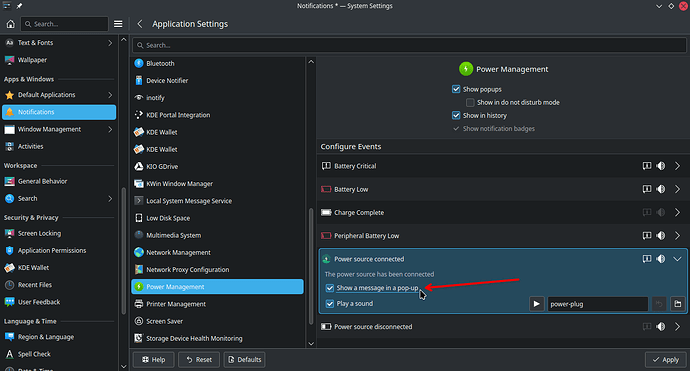Collapse the Power source connected event
This screenshot has height=371, width=690.
coord(677,259)
